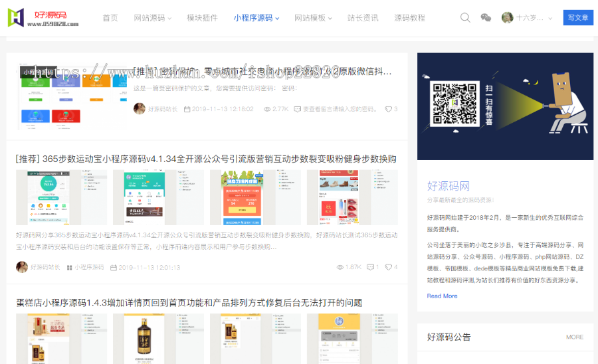Click the like heart icon showing 4
Viewport: 598px width, 364px height.
coord(388,267)
